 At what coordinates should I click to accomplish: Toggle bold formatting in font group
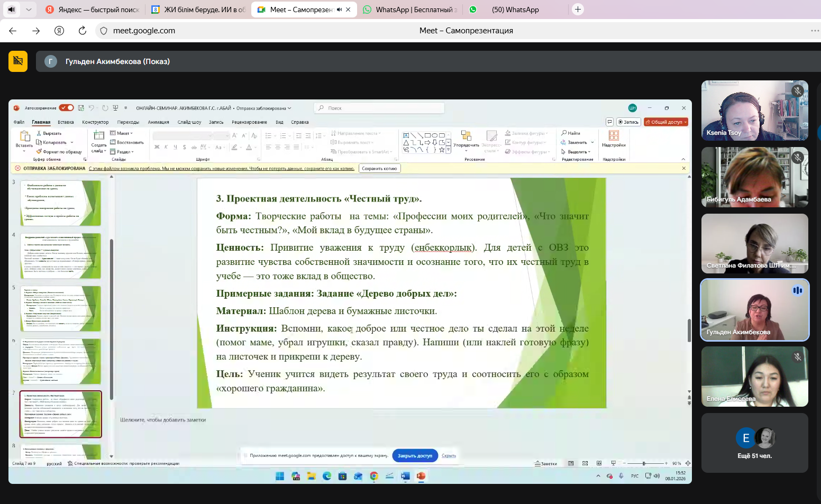pyautogui.click(x=157, y=147)
